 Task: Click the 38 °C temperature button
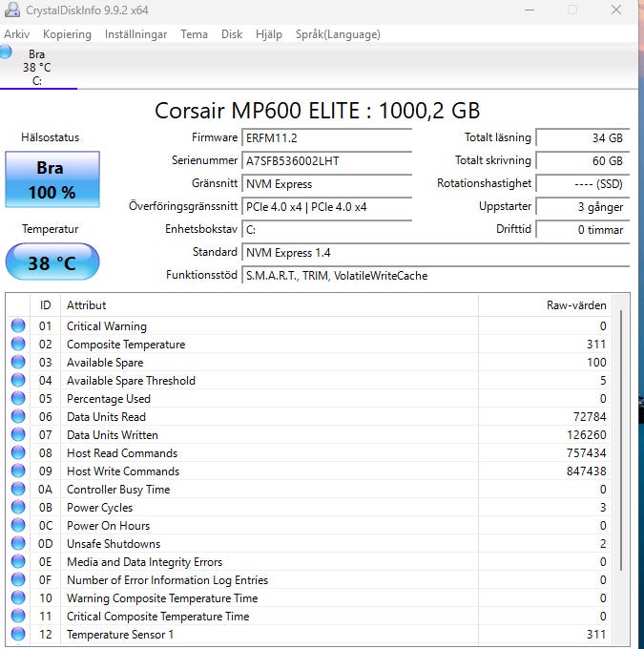52,262
